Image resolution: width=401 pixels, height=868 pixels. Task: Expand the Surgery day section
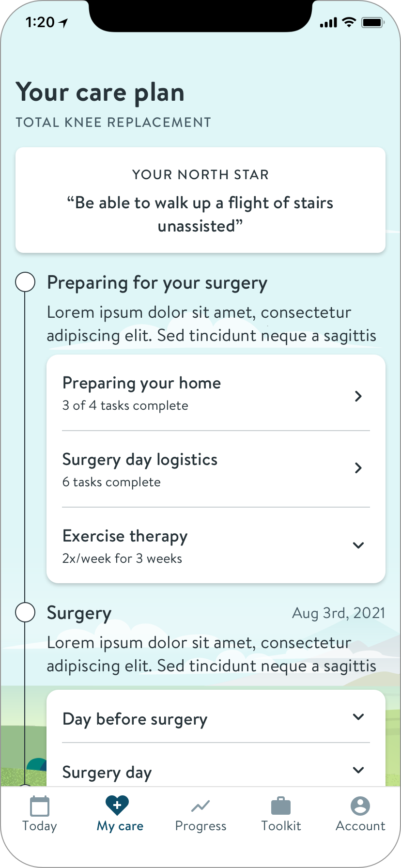click(x=358, y=770)
